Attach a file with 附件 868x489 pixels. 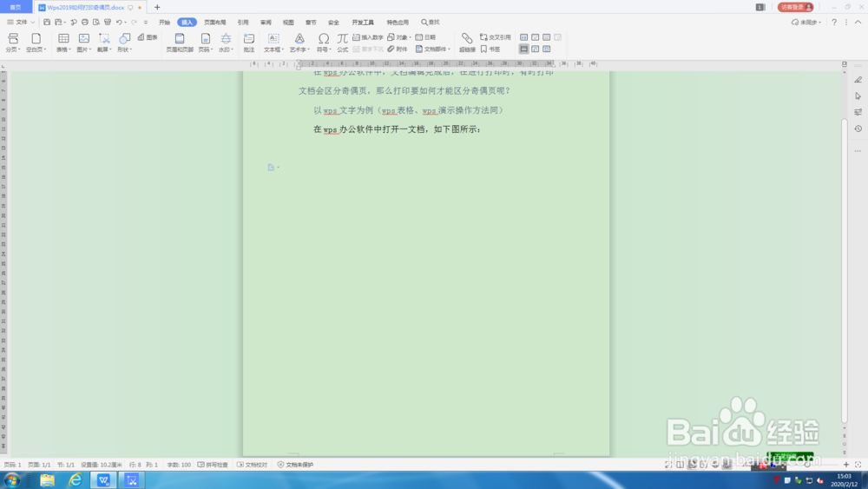pyautogui.click(x=398, y=49)
